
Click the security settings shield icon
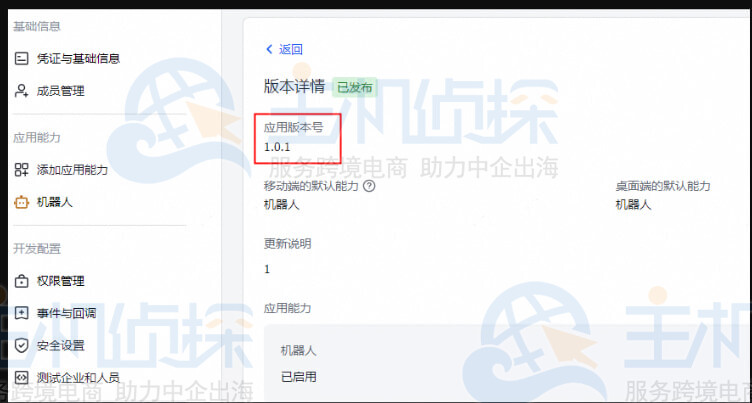pyautogui.click(x=22, y=345)
